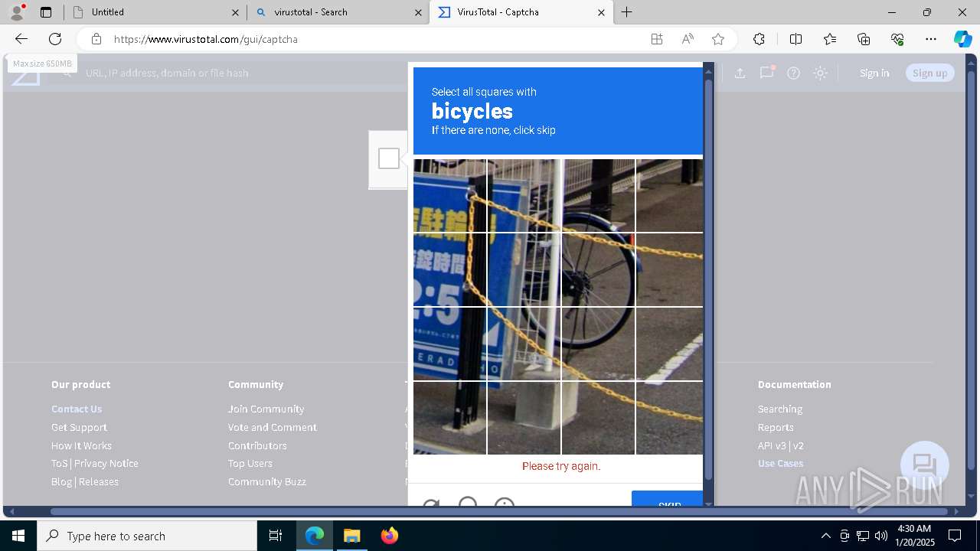980x551 pixels.
Task: Toggle VirusTotal light/dark theme icon
Action: coord(821,73)
